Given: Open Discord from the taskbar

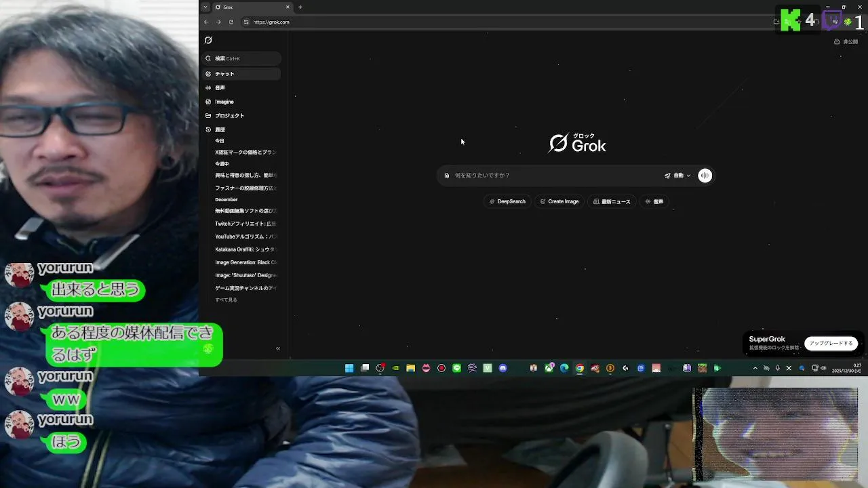Looking at the screenshot, I should pyautogui.click(x=503, y=368).
